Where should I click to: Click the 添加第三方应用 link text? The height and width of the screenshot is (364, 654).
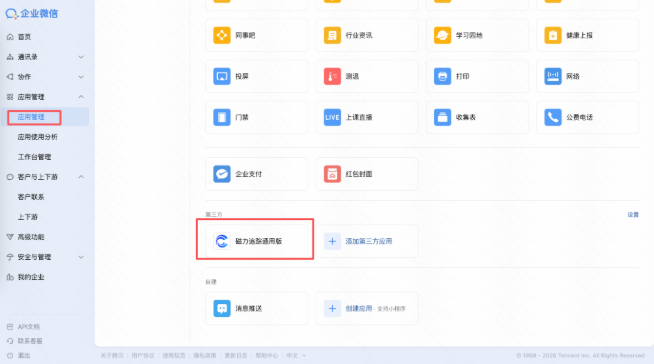pos(369,241)
